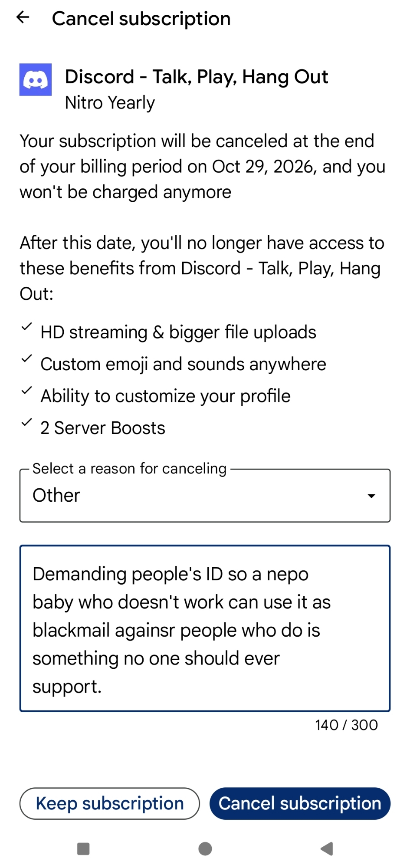Tap the checkmark next to 2 Server Boosts
This screenshot has height=868, width=410.
[26, 422]
